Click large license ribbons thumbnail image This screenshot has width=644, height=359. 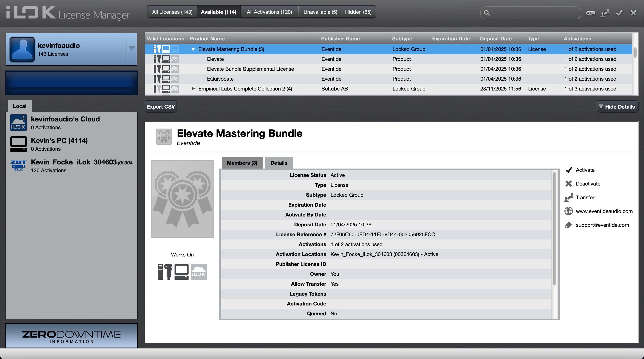click(x=182, y=199)
